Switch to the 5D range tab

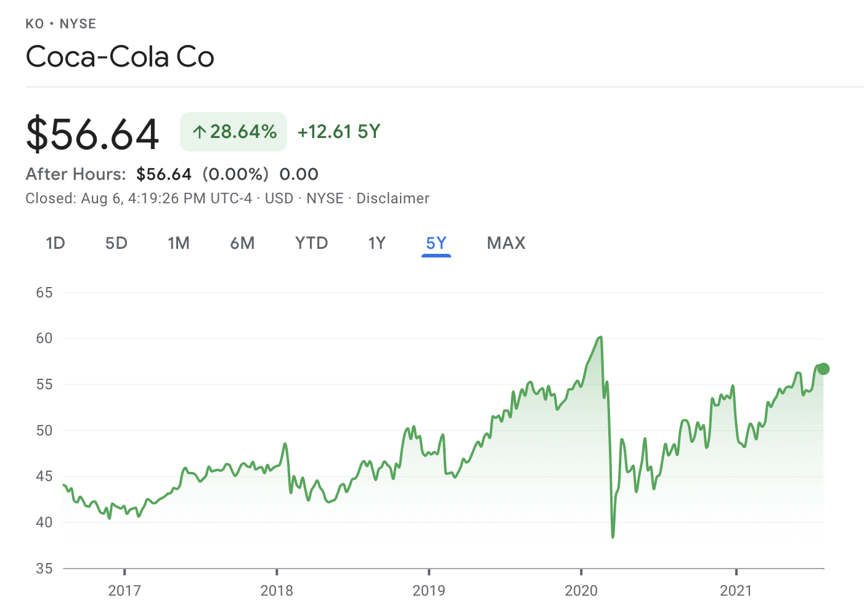click(x=116, y=243)
